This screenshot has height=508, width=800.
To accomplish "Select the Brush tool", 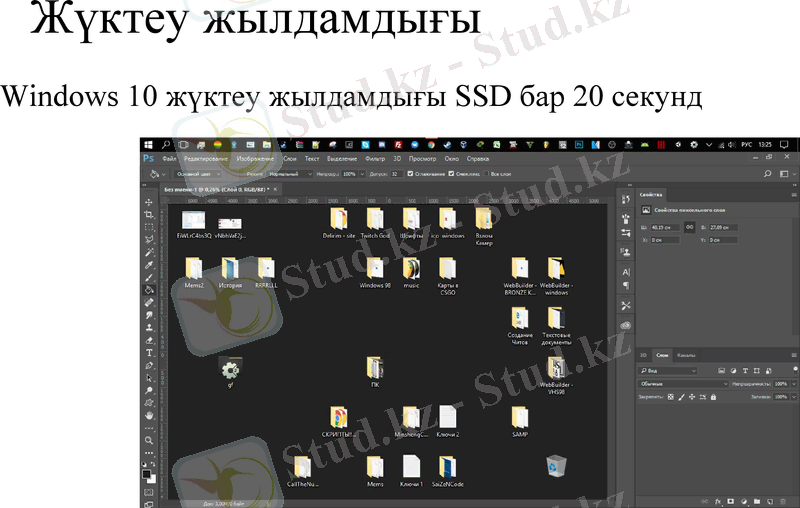I will [148, 277].
